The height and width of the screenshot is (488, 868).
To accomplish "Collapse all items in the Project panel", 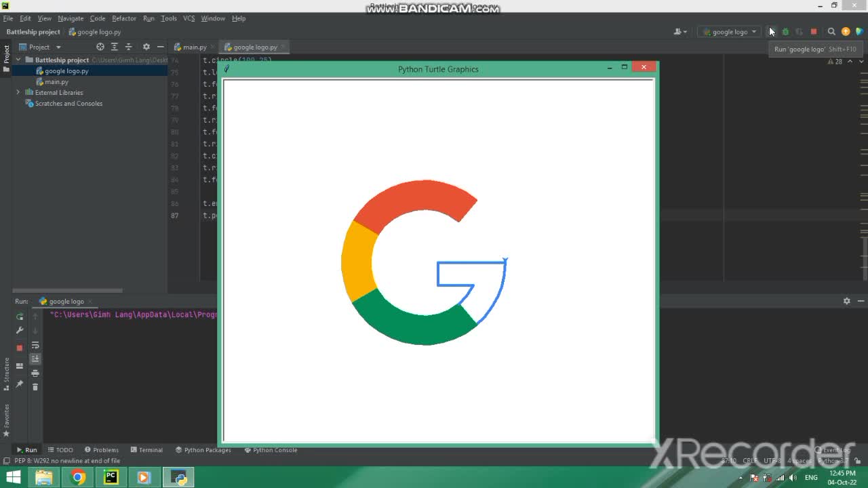I will pos(128,47).
